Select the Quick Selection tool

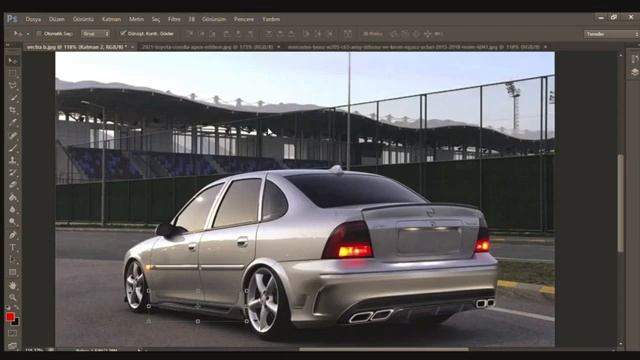coord(13,98)
